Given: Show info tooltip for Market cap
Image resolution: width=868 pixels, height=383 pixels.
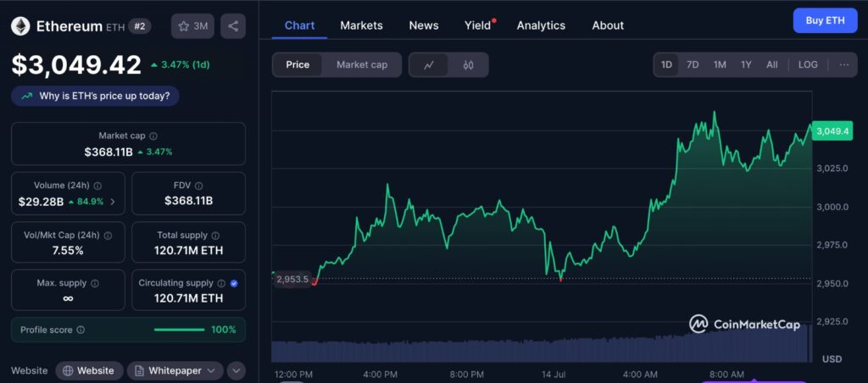Looking at the screenshot, I should (x=153, y=136).
